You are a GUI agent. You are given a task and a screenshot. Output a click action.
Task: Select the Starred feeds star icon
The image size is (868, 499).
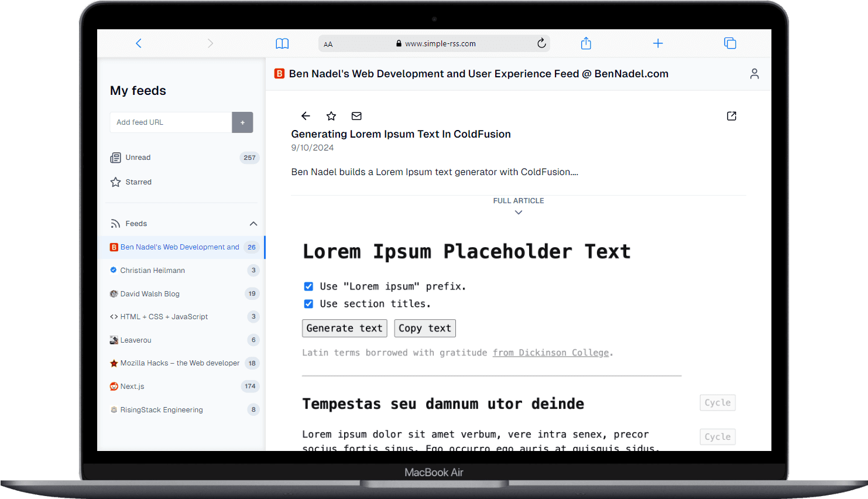(115, 182)
